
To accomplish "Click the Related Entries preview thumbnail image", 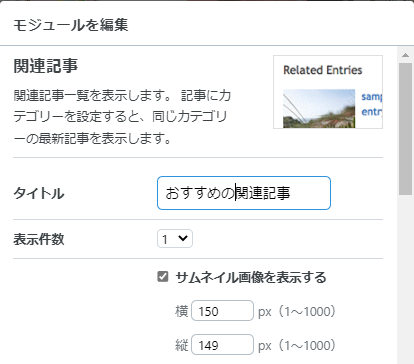I will 319,108.
